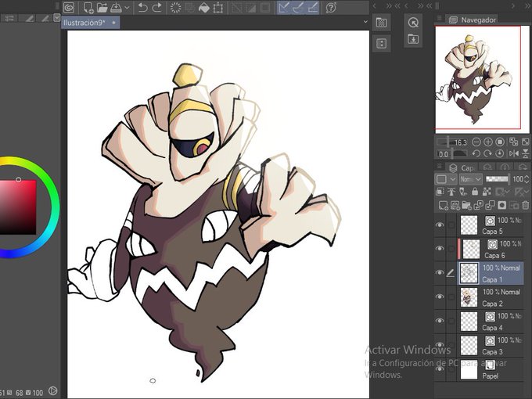Viewport: 532px width, 399px height.
Task: Activate the scale/rotate transform icon
Action: (218, 8)
